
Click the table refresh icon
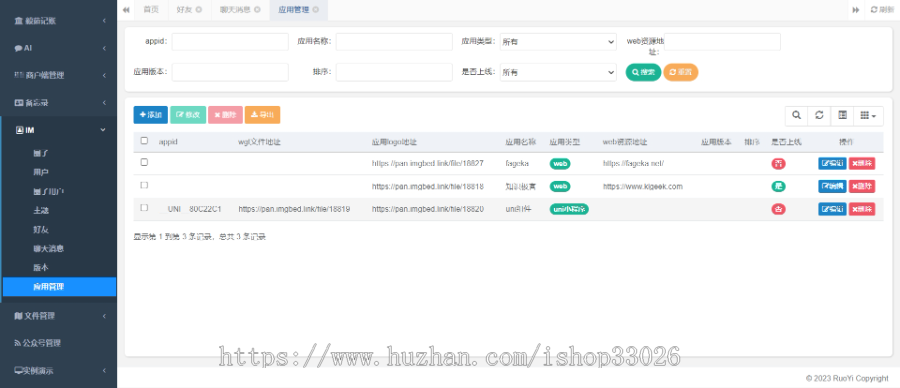[x=819, y=115]
